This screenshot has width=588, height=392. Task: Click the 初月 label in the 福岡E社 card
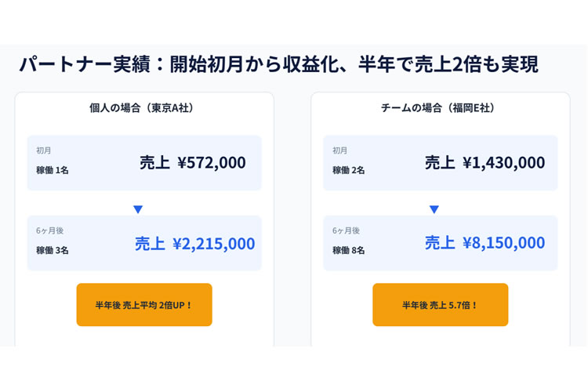click(340, 150)
